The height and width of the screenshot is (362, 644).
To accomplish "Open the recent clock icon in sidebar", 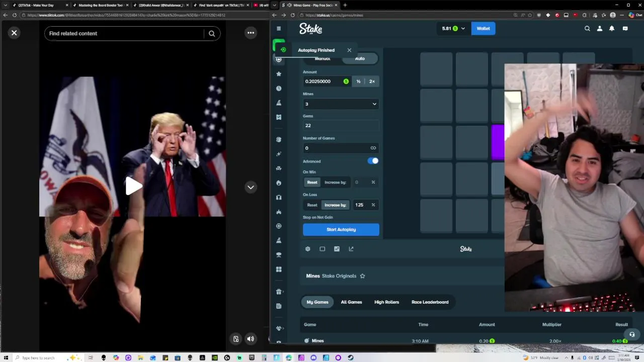I will click(279, 88).
